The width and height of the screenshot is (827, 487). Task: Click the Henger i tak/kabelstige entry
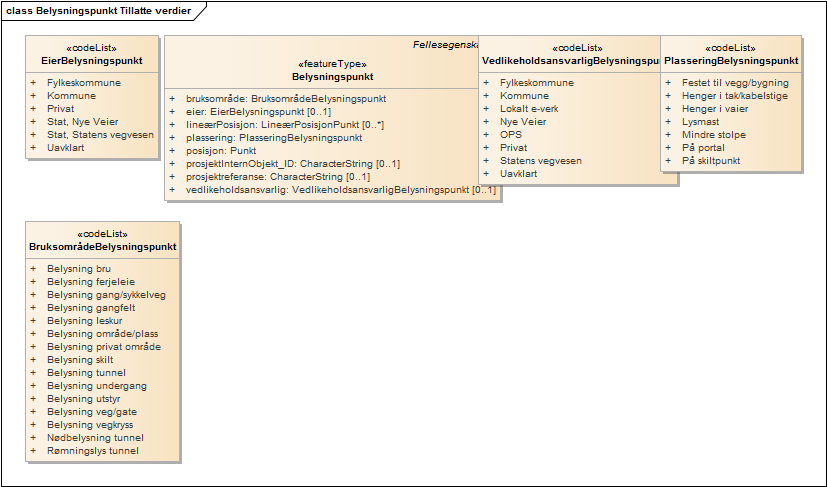[734, 96]
